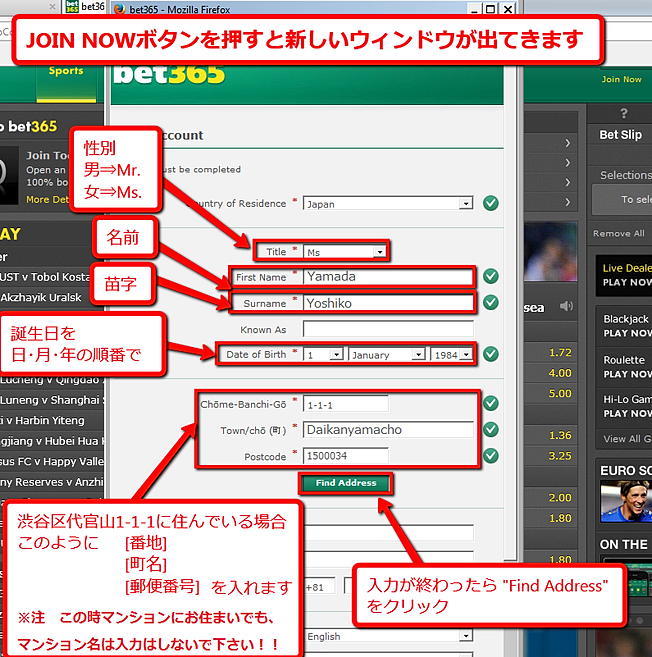Click the First Name field containing Yamada
This screenshot has width=652, height=657.
pos(388,277)
